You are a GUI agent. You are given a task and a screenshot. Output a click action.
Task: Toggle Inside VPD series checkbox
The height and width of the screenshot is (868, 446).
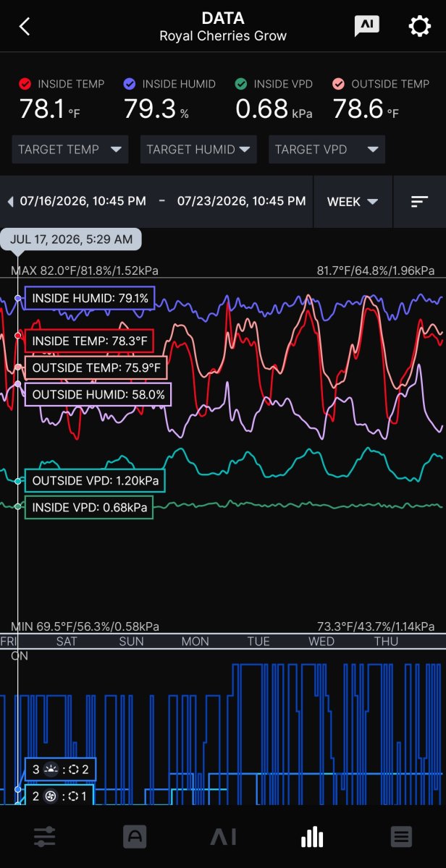[x=241, y=84]
